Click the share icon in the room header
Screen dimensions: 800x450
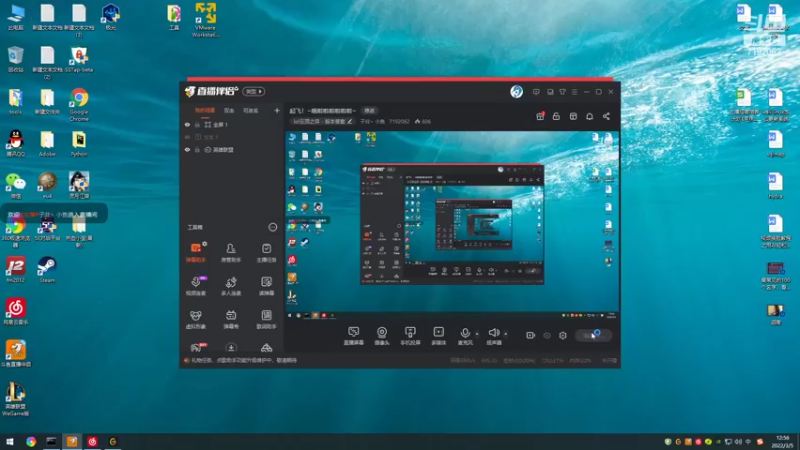(606, 116)
